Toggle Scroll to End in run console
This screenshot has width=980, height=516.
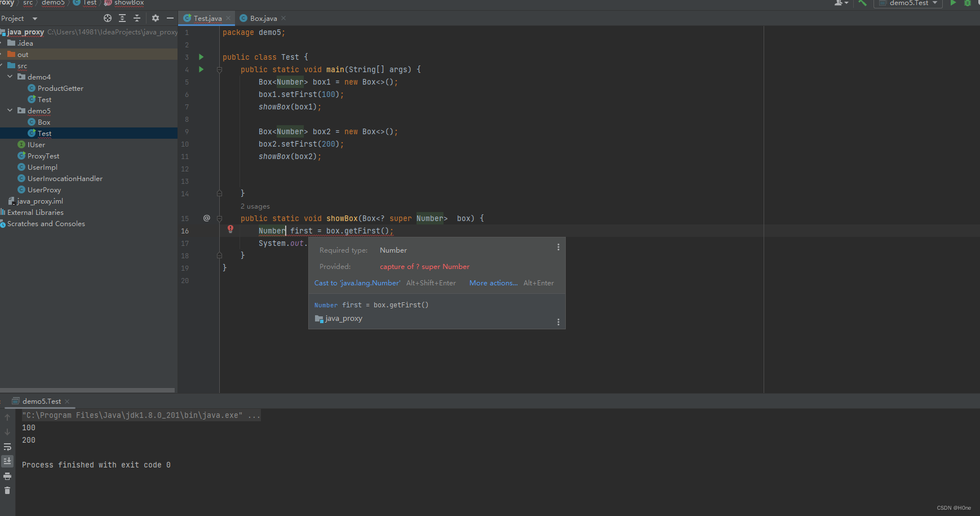tap(7, 461)
